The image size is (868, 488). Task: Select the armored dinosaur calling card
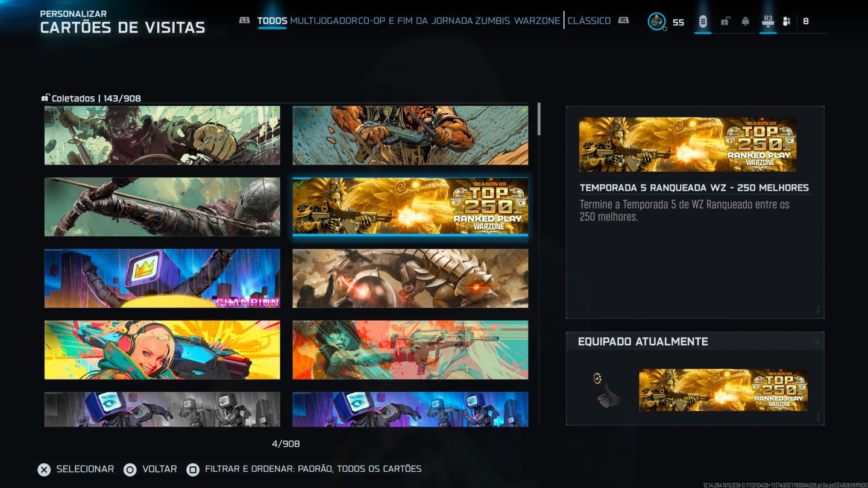tap(410, 278)
